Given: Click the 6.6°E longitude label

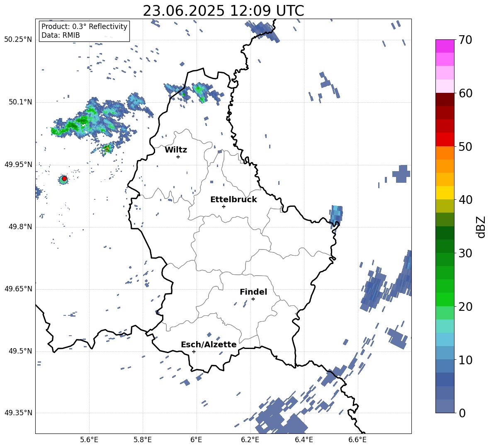Looking at the screenshot, I should [357, 440].
